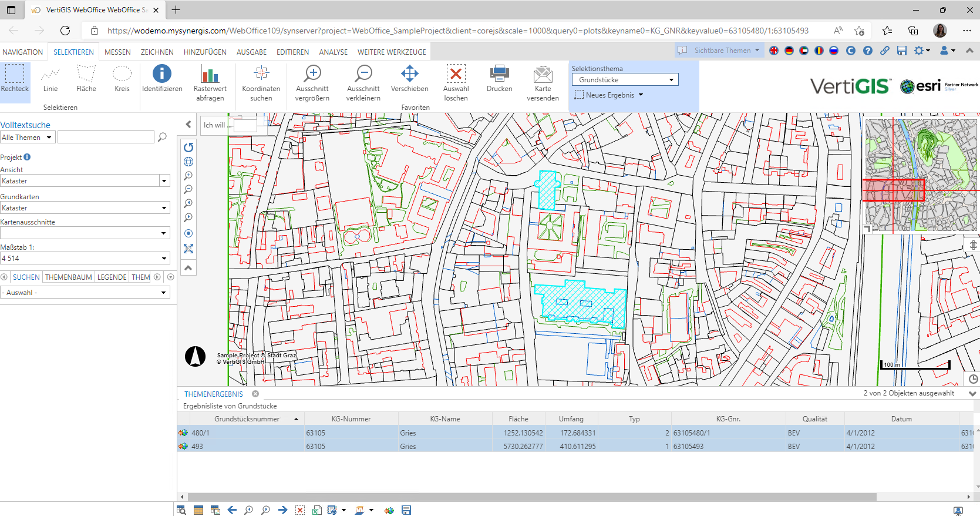
Task: Toggle the Neues Ergebnis checkbox
Action: pos(579,95)
